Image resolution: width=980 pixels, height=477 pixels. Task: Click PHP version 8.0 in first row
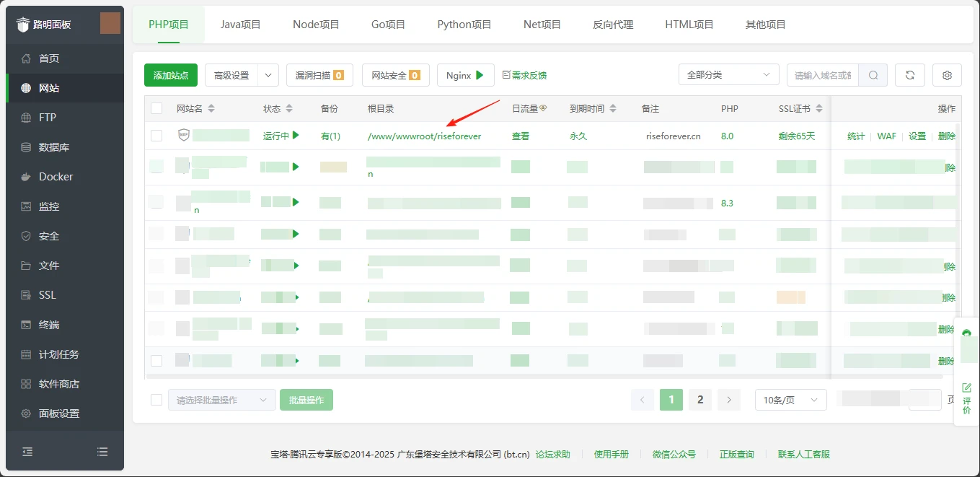(727, 136)
